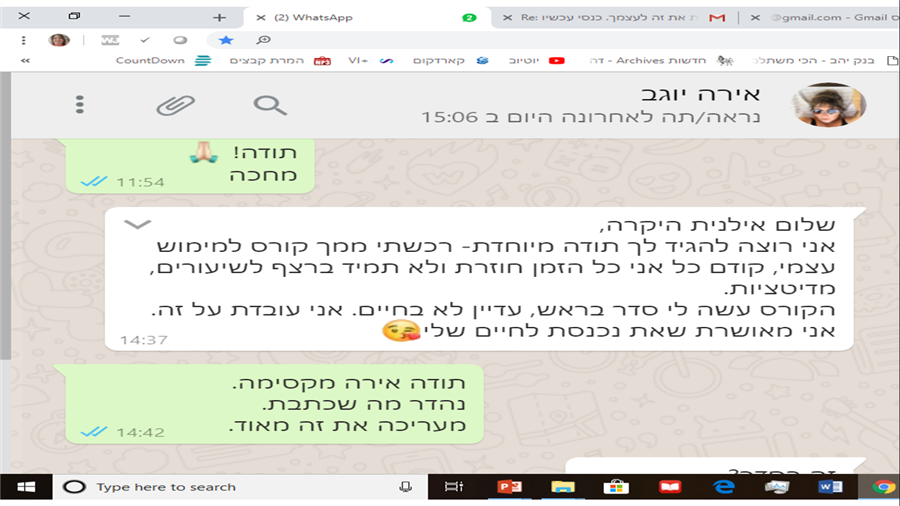Viewport: 900px width, 506px height.
Task: Open chat three-dot menu
Action: click(x=80, y=104)
